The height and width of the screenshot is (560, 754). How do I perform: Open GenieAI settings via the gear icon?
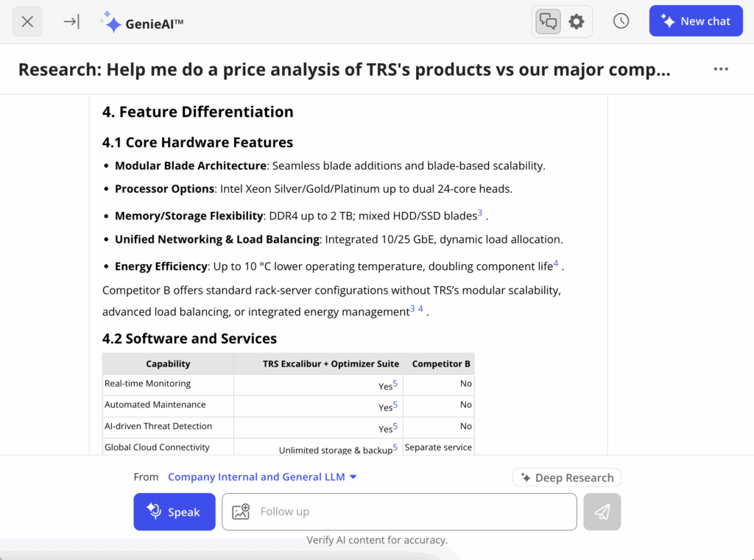575,21
